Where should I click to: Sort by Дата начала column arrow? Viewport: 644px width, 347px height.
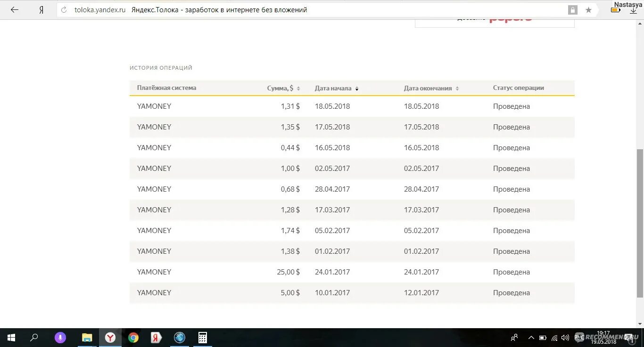pos(357,89)
